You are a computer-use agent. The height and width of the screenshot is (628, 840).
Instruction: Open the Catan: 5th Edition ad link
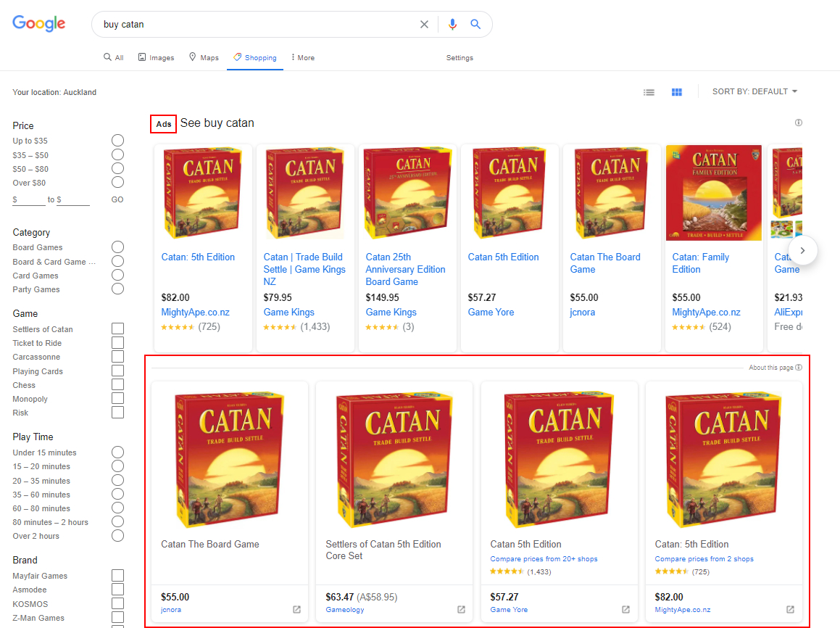(198, 257)
